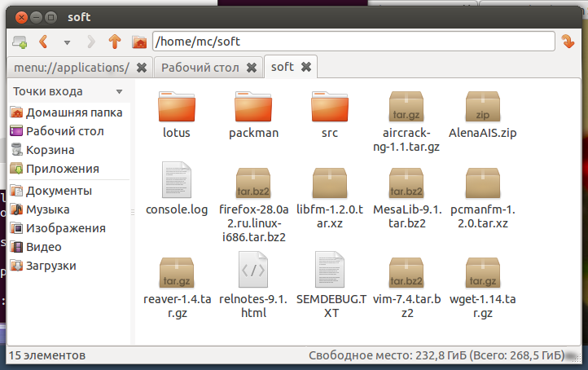Select the firefox-28.0a2 tar.bz2 archive icon
The image size is (588, 370).
click(x=253, y=183)
